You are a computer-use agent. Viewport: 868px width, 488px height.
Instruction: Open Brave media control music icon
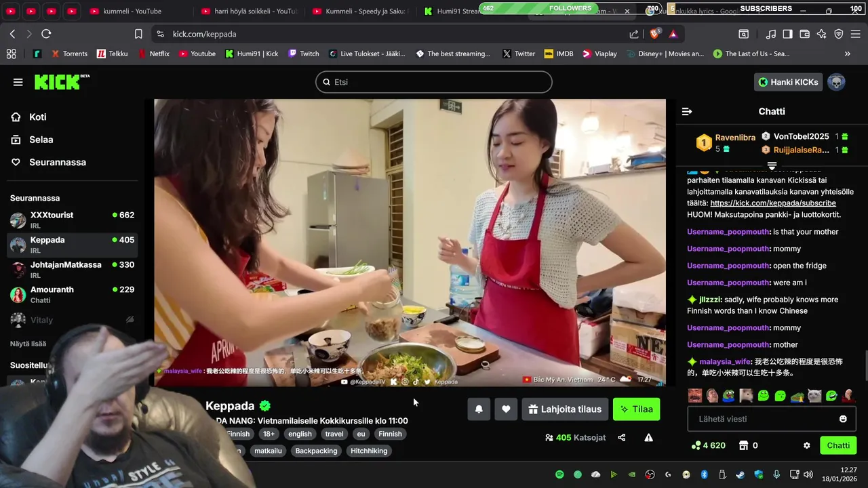point(771,34)
